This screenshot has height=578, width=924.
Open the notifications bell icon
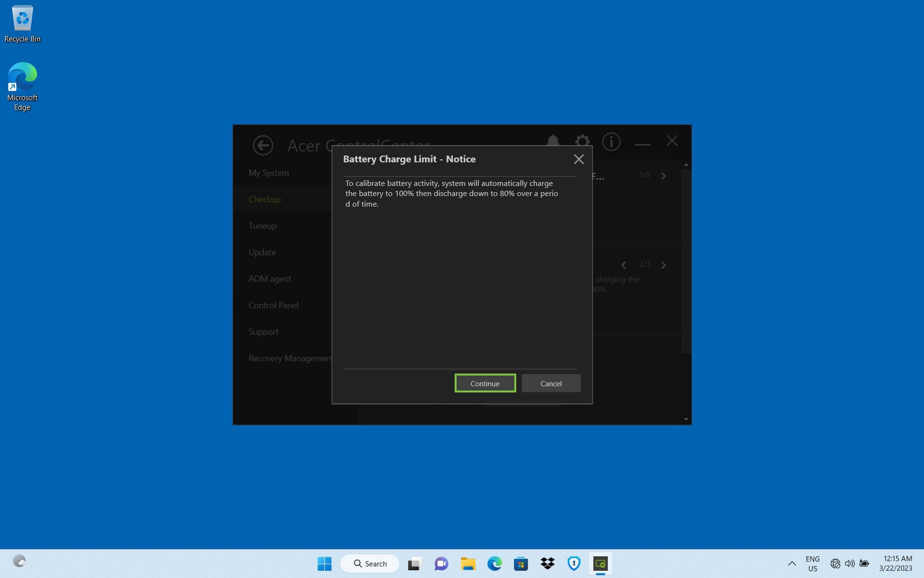[x=553, y=141]
